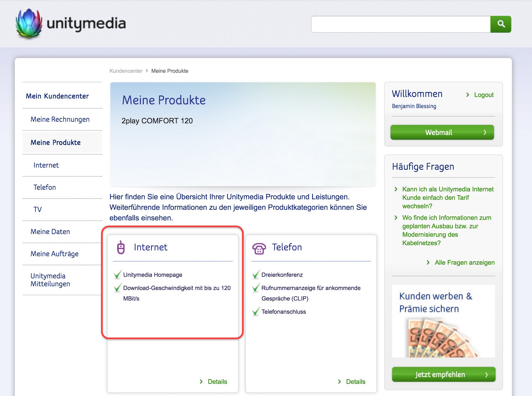
Task: Click the Unitymedia flower logo
Action: (x=29, y=23)
